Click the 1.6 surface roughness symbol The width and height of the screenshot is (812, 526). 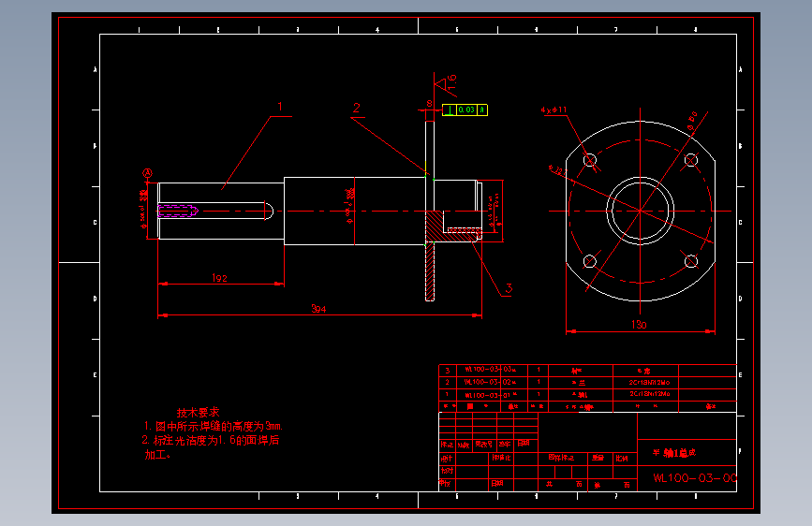pyautogui.click(x=446, y=84)
